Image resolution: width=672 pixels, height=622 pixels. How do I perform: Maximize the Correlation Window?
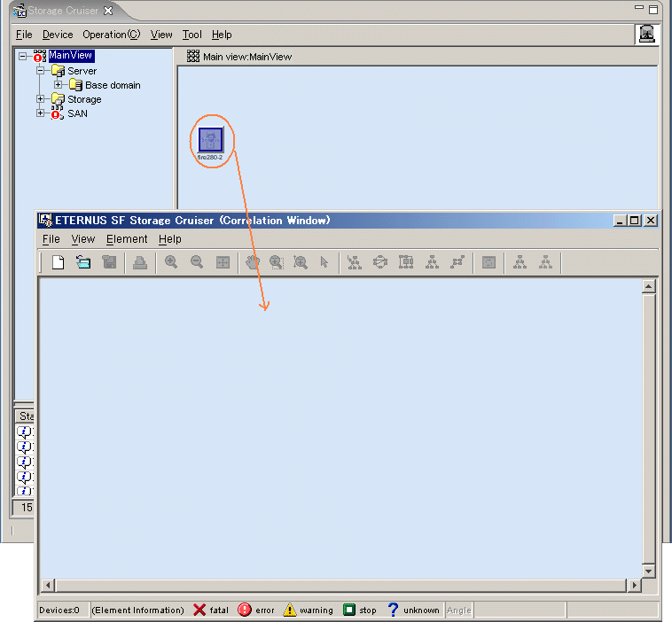[635, 221]
